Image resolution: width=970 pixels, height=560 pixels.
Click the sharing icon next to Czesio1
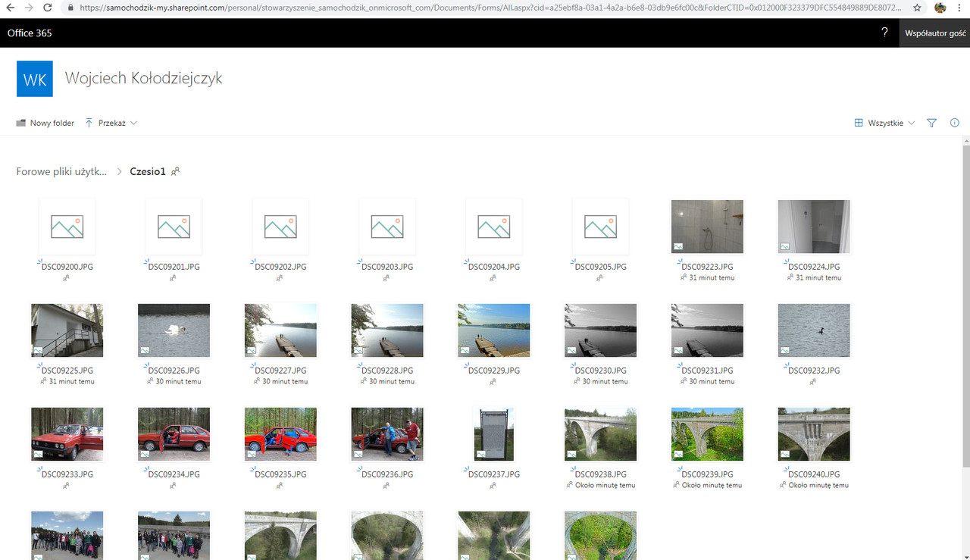tap(175, 171)
